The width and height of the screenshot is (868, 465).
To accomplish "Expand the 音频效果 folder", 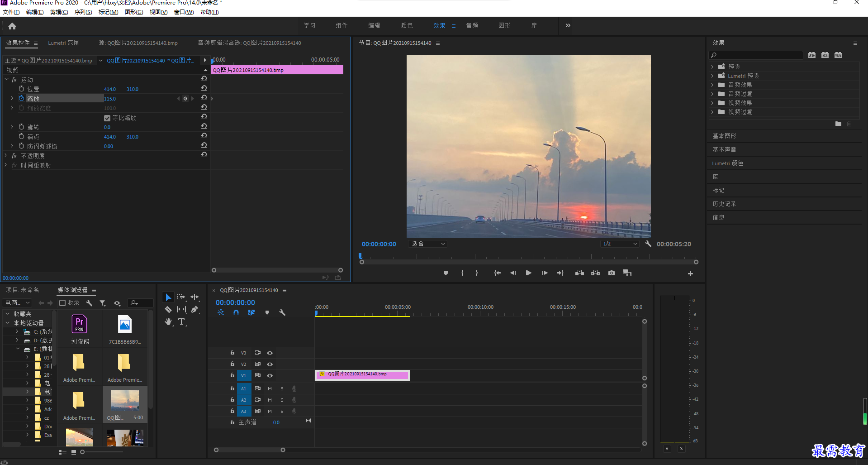I will pos(712,85).
